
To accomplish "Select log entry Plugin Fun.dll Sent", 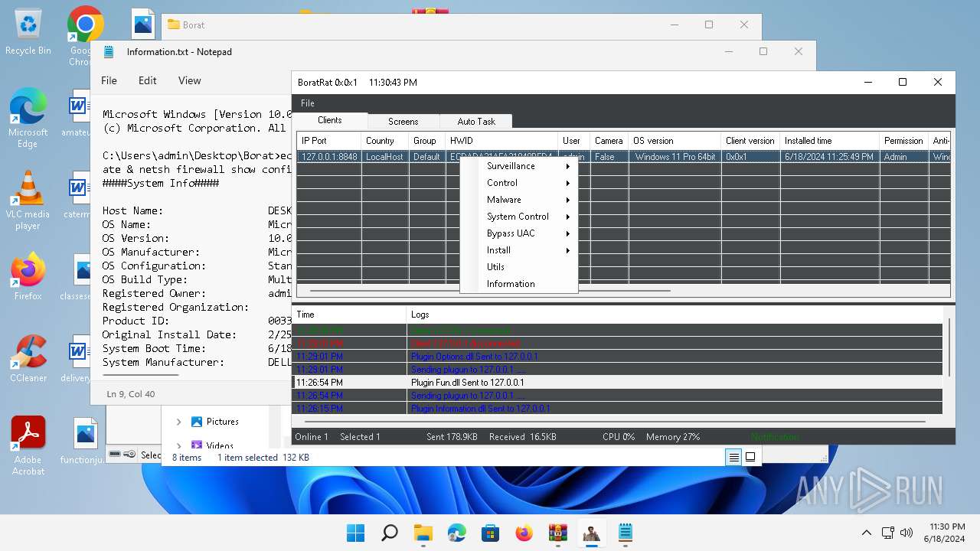I will click(x=617, y=383).
